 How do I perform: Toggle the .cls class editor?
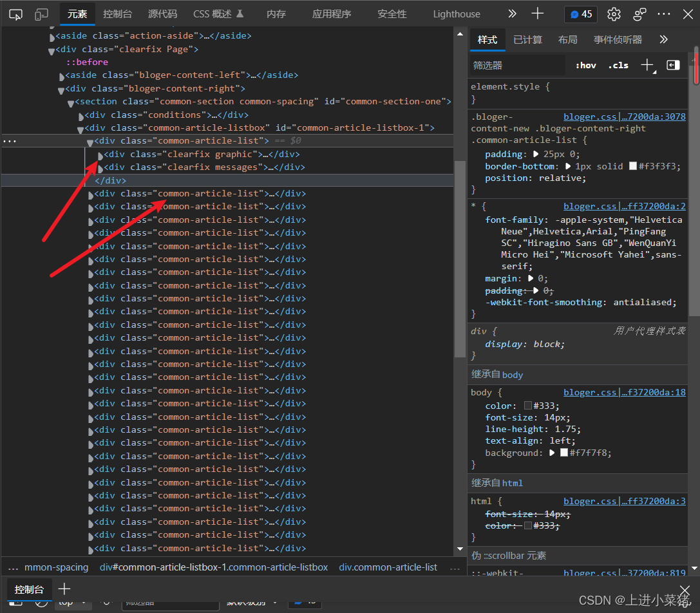[x=618, y=66]
